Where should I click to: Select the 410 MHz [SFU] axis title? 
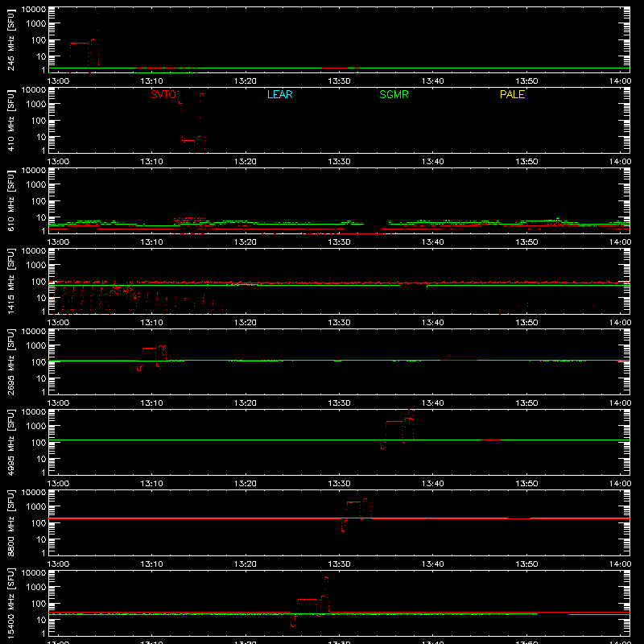pos(11,120)
